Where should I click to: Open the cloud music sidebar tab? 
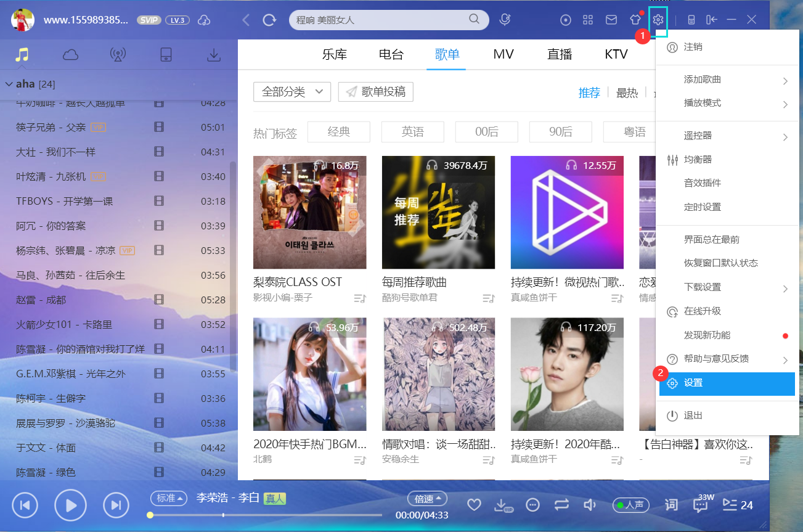70,55
